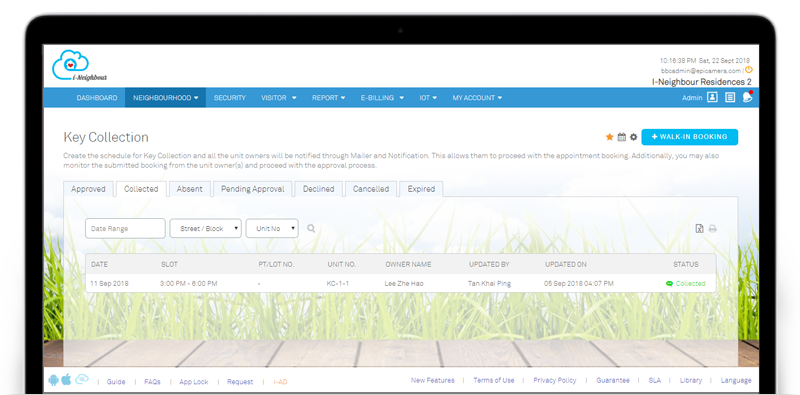
Task: Open notifications bell with red dot
Action: coord(748,97)
